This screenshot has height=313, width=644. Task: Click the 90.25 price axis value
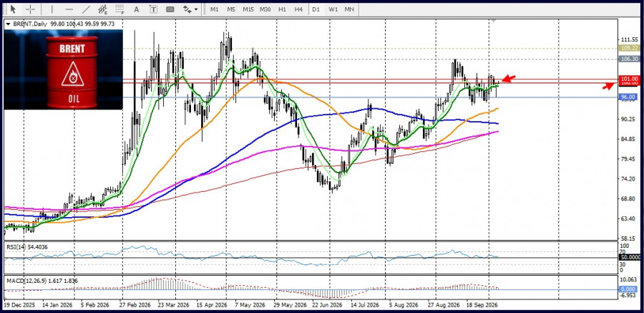pyautogui.click(x=628, y=119)
